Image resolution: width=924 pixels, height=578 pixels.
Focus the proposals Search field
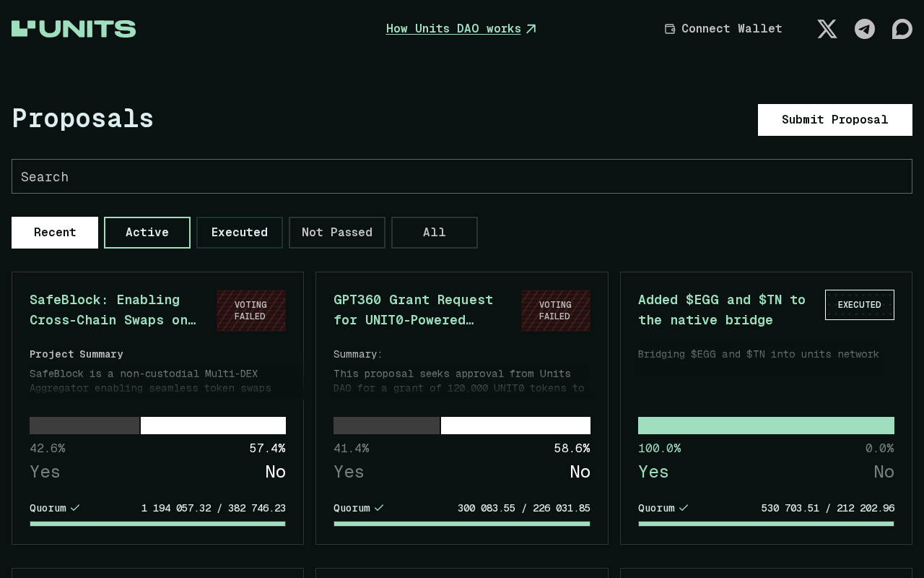(462, 176)
